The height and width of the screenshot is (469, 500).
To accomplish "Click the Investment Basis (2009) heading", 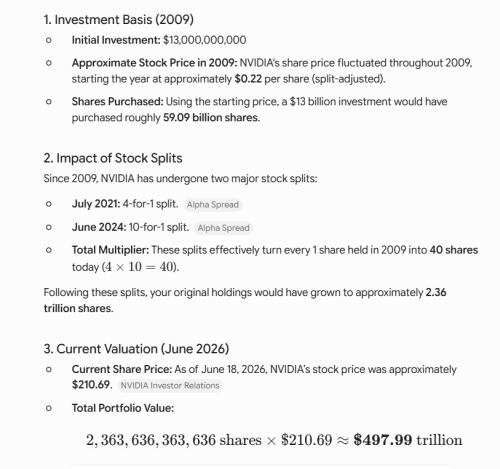I will click(x=119, y=20).
